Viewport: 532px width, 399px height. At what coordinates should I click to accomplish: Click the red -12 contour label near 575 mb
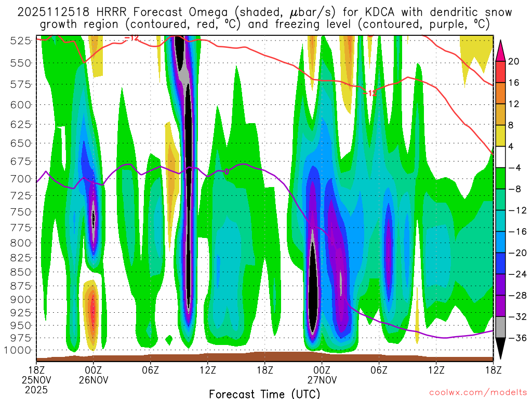tap(370, 93)
